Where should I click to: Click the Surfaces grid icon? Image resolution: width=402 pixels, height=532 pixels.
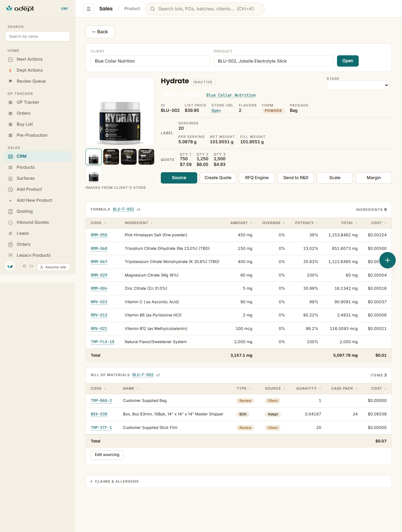point(10,178)
